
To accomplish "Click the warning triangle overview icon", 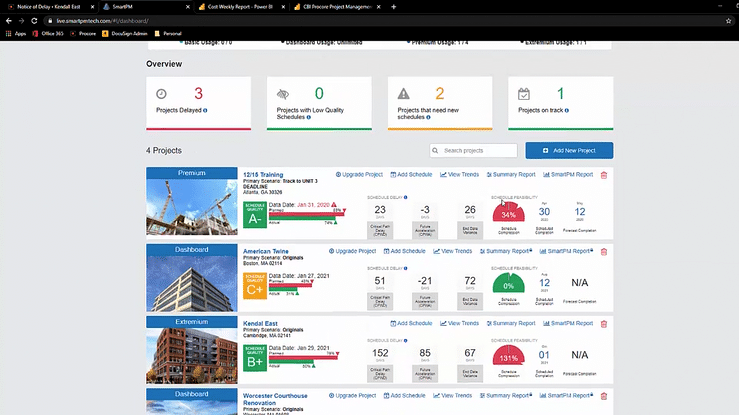I will (403, 94).
